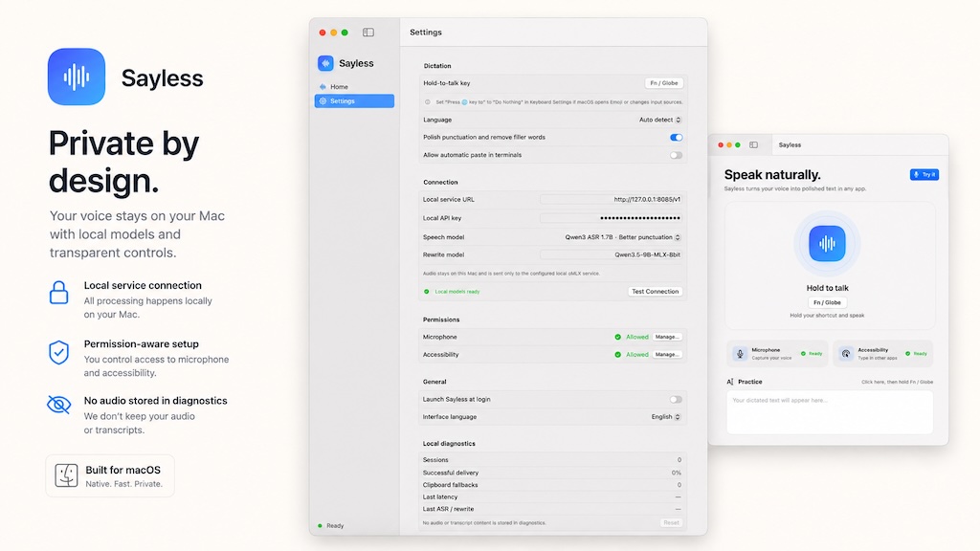Click the green Ready check in the Microphone card
Screen dimensions: 980x551
coord(803,354)
